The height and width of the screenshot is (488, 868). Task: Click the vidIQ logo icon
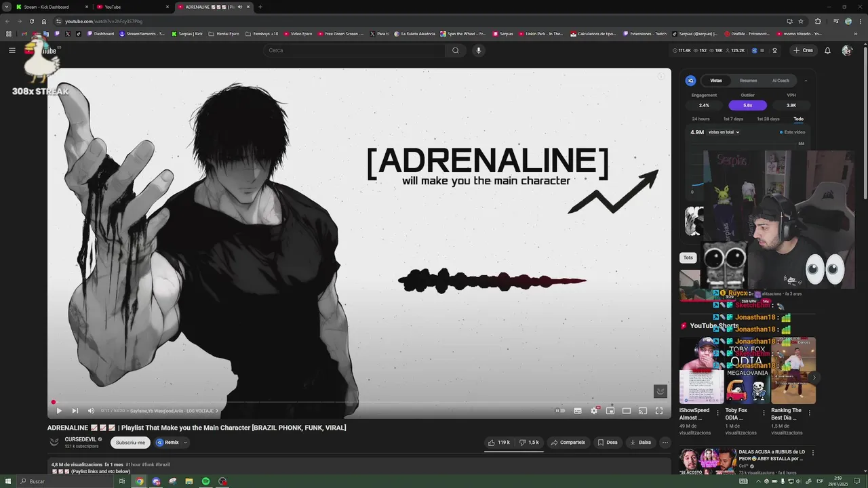pos(690,81)
